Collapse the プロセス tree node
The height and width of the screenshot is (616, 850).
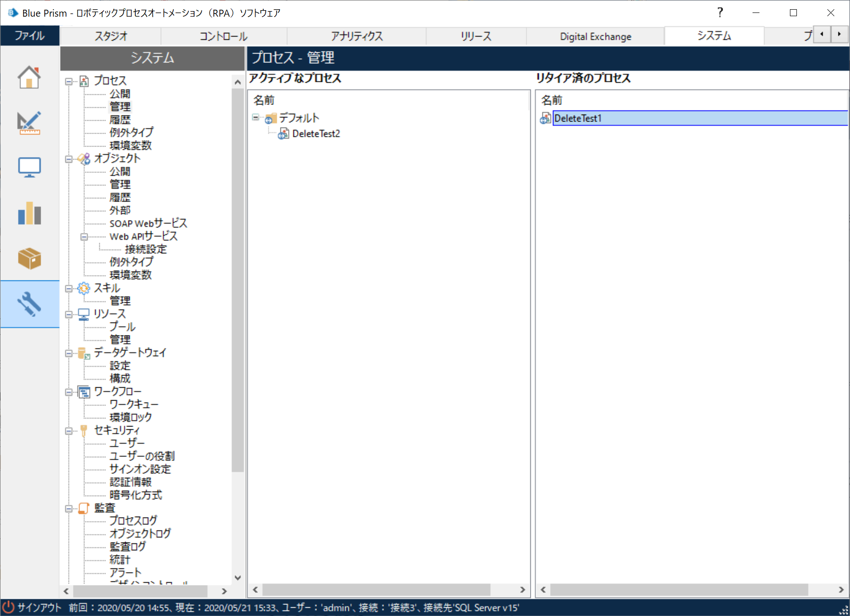coord(69,80)
